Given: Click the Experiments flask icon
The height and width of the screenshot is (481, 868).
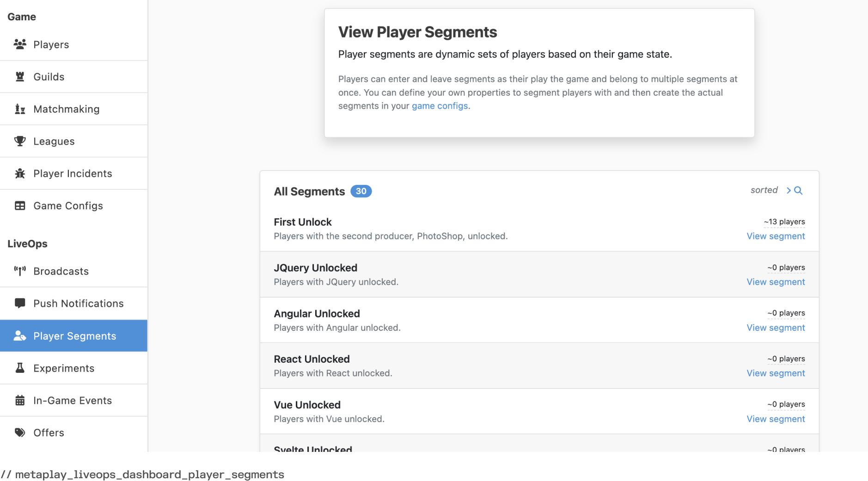Looking at the screenshot, I should (x=20, y=368).
